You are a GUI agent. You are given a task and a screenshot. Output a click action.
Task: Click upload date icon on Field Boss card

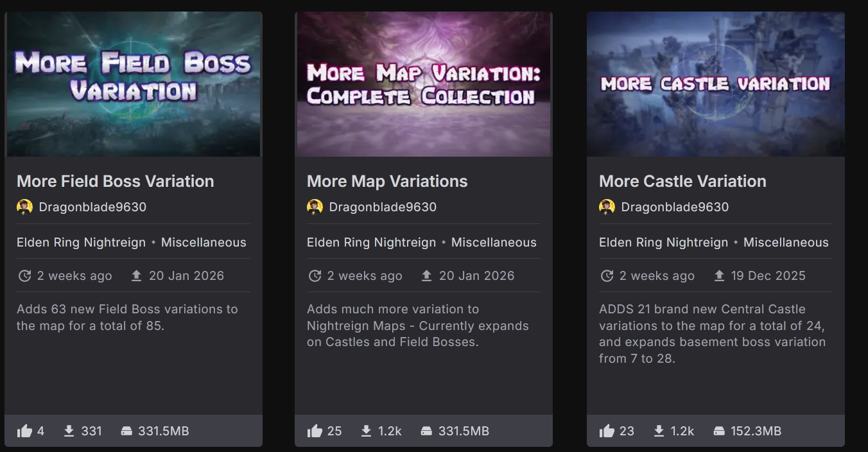[x=136, y=275]
